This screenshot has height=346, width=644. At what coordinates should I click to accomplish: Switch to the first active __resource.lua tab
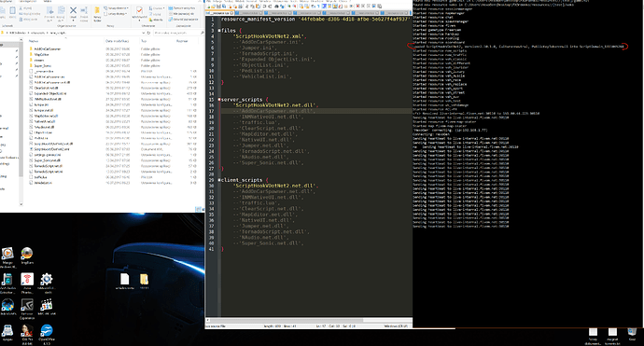[219, 13]
